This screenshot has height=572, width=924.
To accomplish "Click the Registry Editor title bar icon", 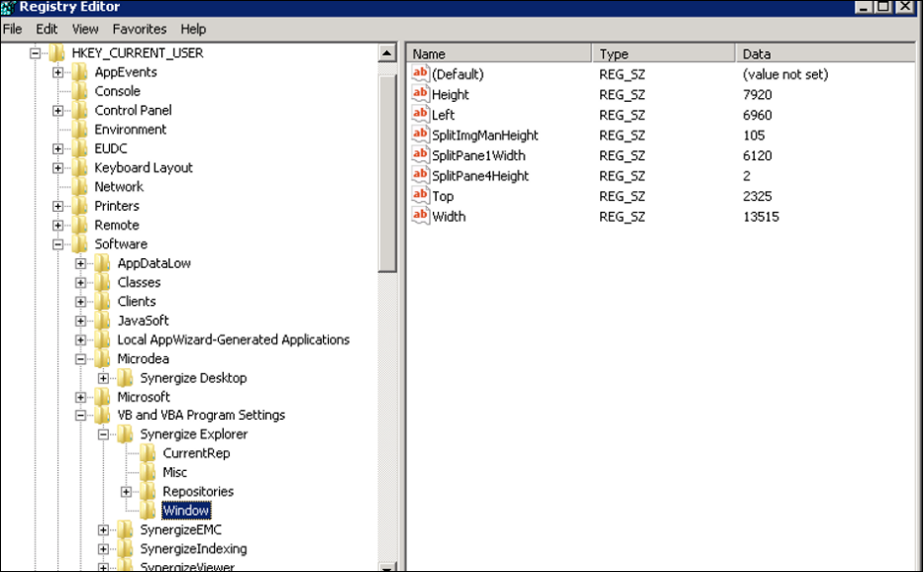I will tap(8, 7).
